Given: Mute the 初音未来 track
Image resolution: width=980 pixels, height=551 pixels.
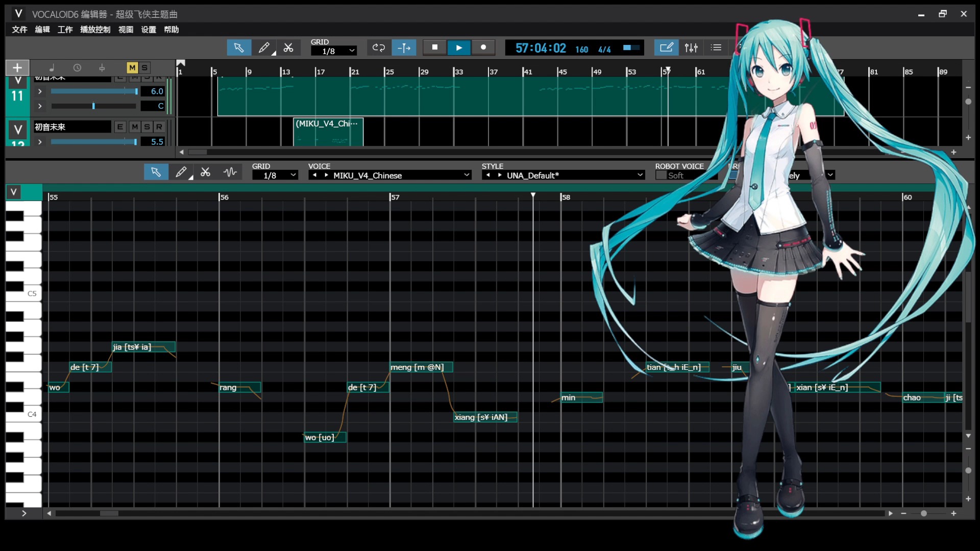Looking at the screenshot, I should pos(135,127).
